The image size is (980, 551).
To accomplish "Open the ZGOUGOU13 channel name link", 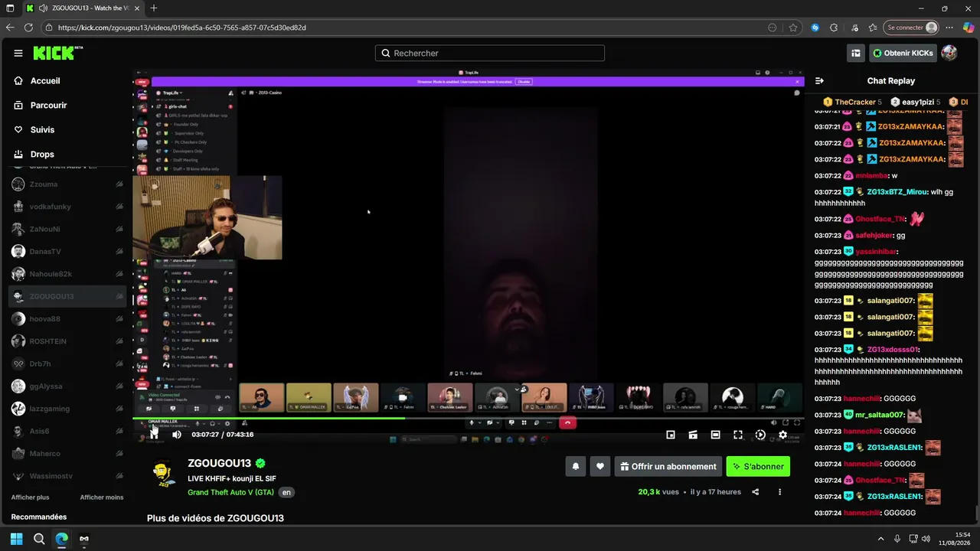I will (x=220, y=463).
